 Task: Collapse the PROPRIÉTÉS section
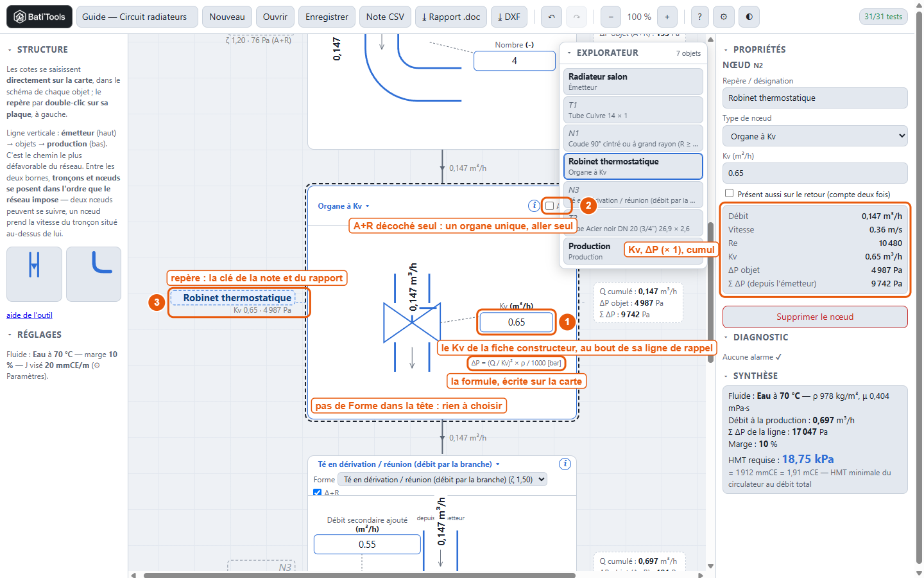click(754, 49)
